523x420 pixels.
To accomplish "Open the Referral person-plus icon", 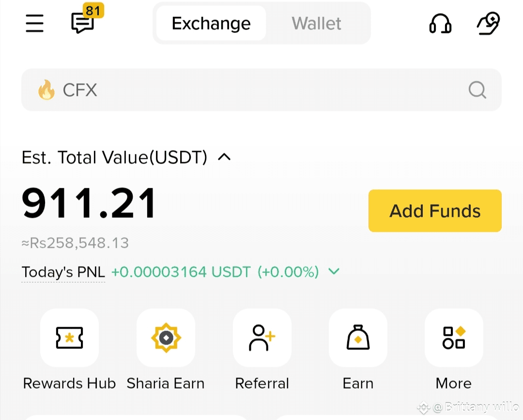I will (x=262, y=338).
